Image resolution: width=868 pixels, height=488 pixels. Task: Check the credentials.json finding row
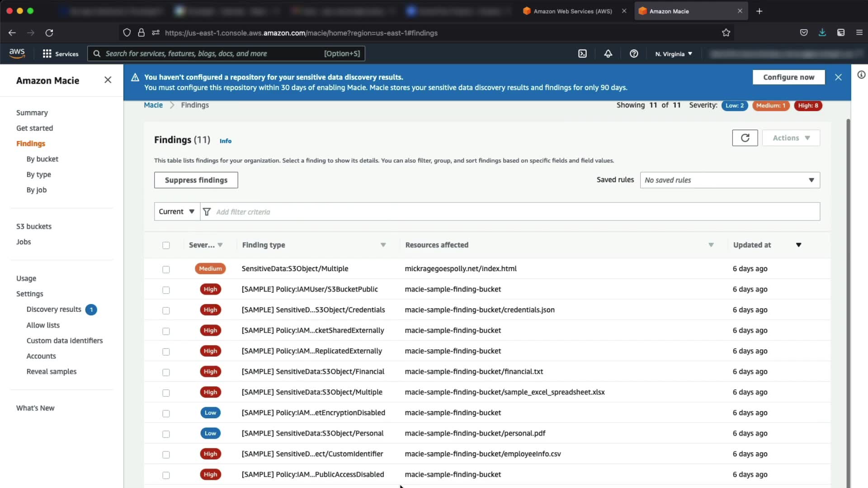[166, 310]
